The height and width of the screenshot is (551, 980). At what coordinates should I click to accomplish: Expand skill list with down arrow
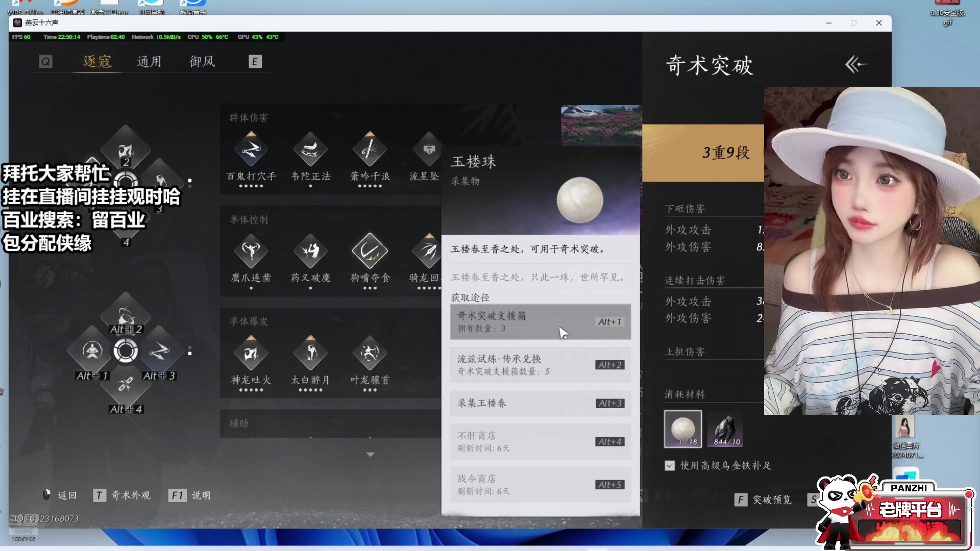(x=371, y=454)
